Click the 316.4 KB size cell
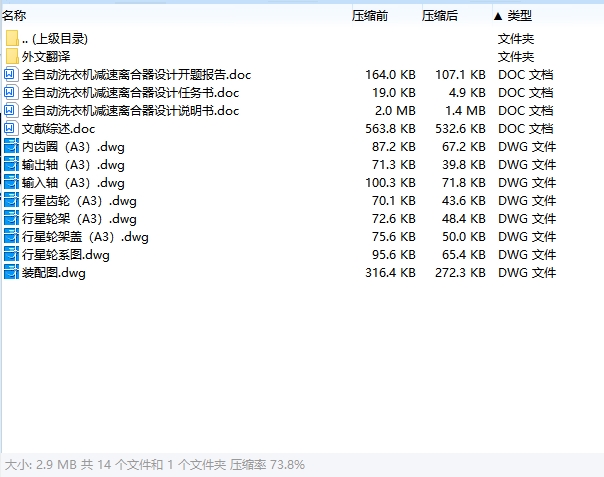Screen dimensions: 604x477 point(390,273)
